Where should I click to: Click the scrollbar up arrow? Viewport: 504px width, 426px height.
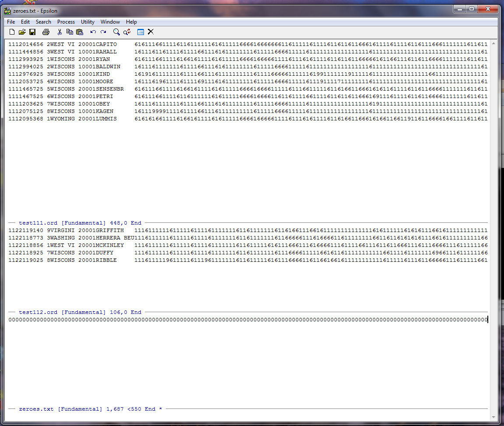[x=493, y=44]
